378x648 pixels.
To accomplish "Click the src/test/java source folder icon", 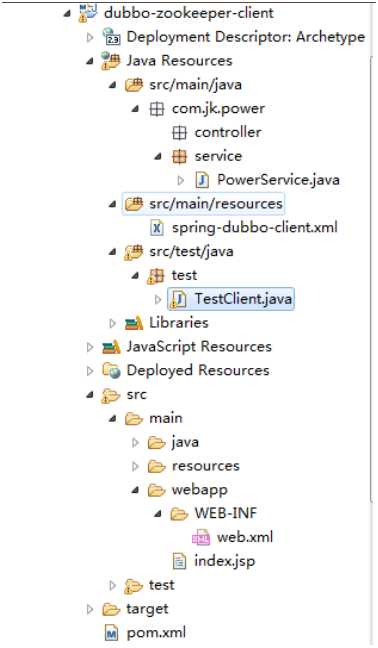I will [134, 251].
